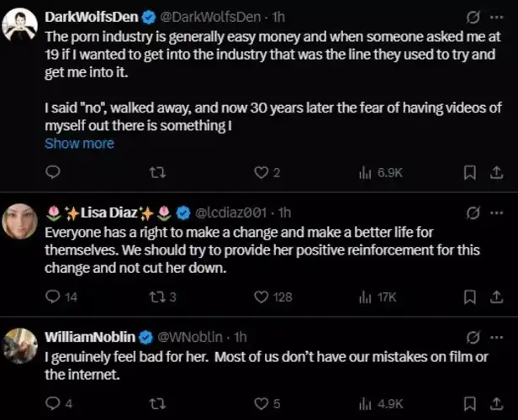The image size is (518, 420).
Task: View analytics for Lisa Diaz's post
Action: pos(365,296)
